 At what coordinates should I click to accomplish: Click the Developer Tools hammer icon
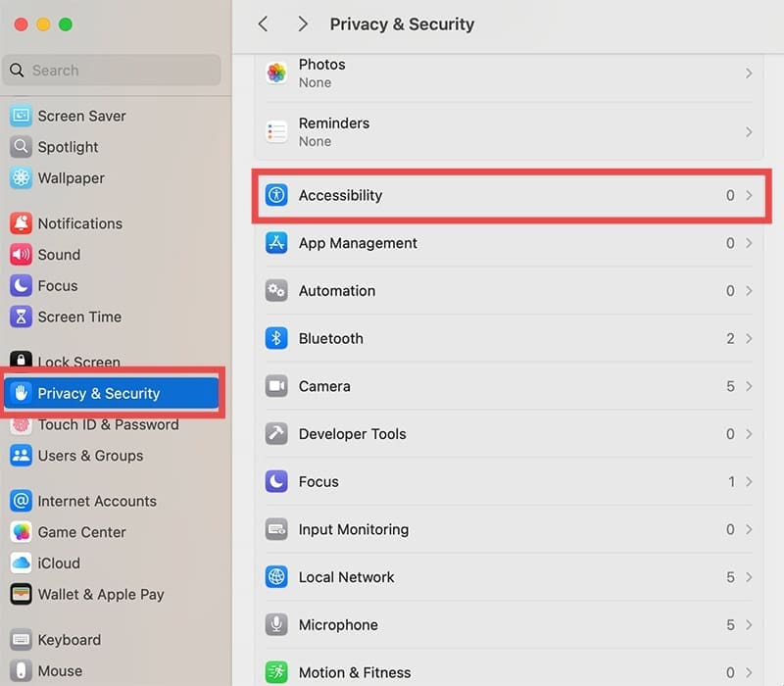pos(276,434)
